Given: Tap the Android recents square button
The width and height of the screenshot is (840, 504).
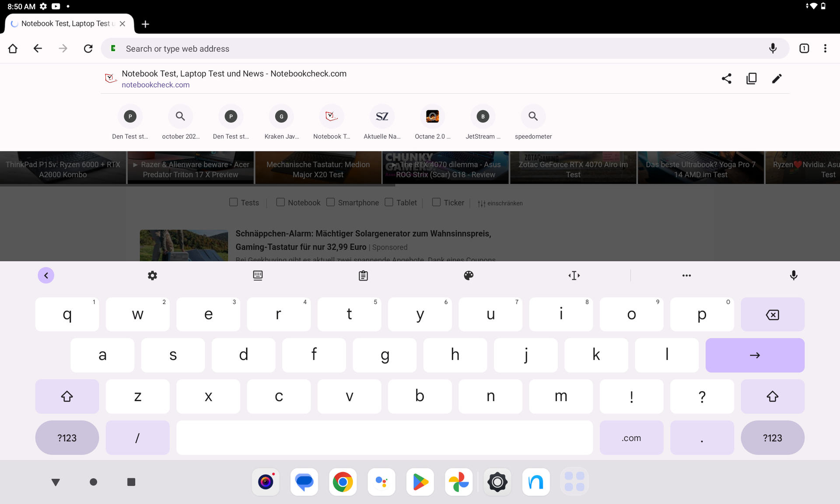Looking at the screenshot, I should pyautogui.click(x=131, y=482).
